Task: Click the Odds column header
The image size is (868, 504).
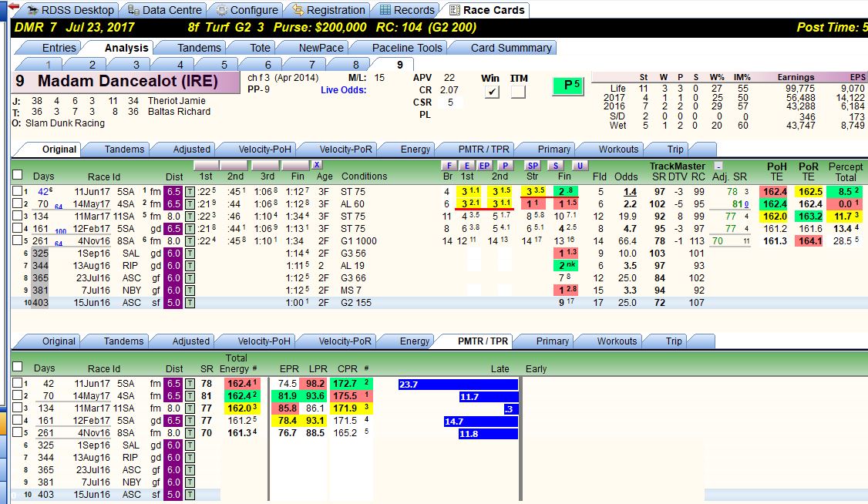Action: (625, 176)
